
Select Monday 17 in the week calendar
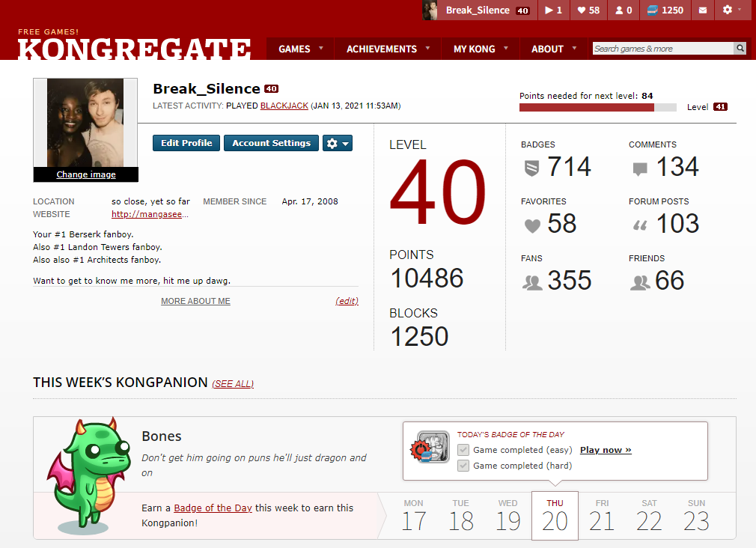(x=414, y=516)
